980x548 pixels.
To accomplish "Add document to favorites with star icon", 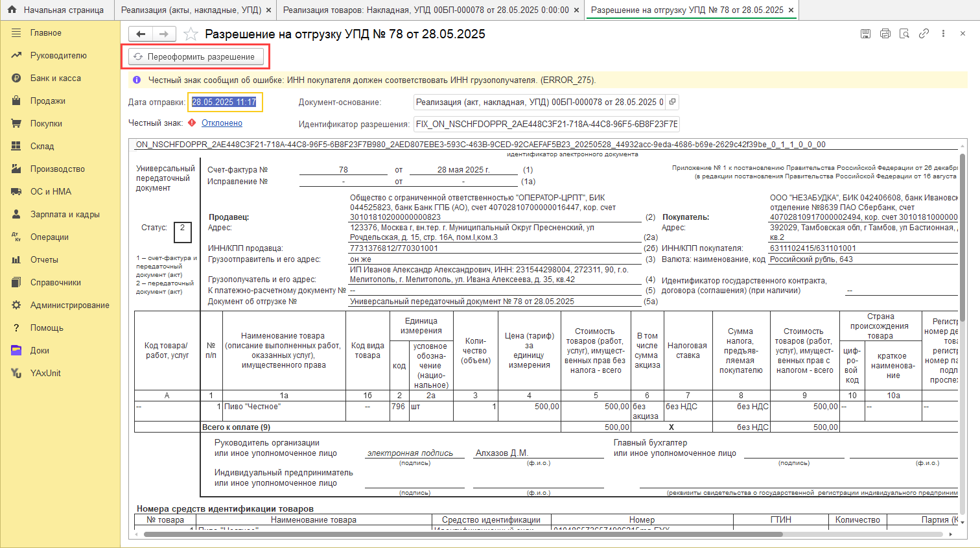I will pos(191,34).
